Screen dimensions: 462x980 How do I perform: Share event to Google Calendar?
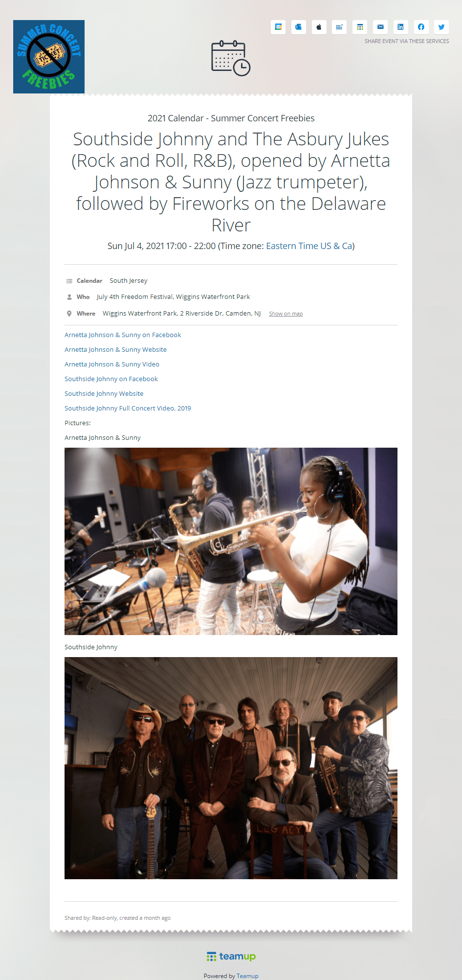pyautogui.click(x=278, y=27)
